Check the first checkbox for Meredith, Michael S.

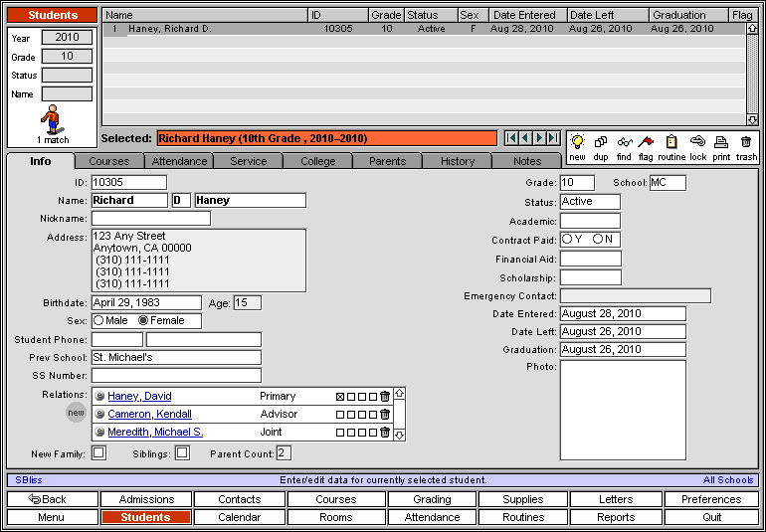[340, 433]
